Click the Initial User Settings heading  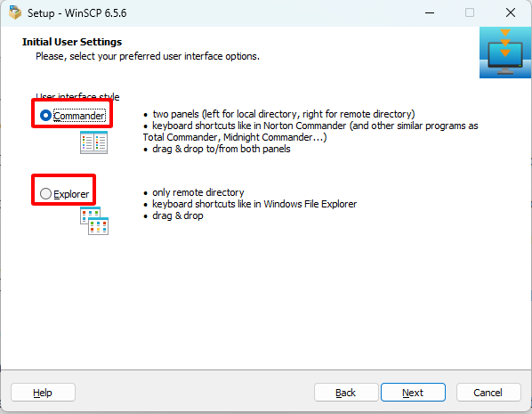tap(72, 42)
